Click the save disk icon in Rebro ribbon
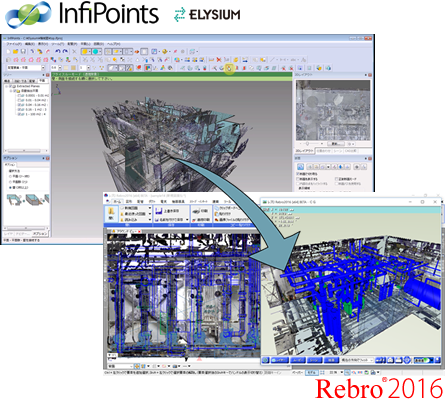 click(158, 211)
